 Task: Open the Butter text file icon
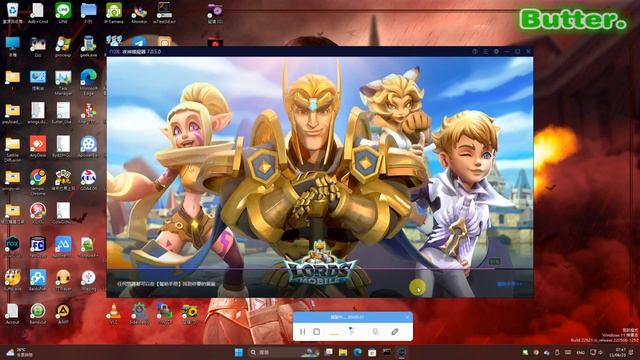[63, 113]
